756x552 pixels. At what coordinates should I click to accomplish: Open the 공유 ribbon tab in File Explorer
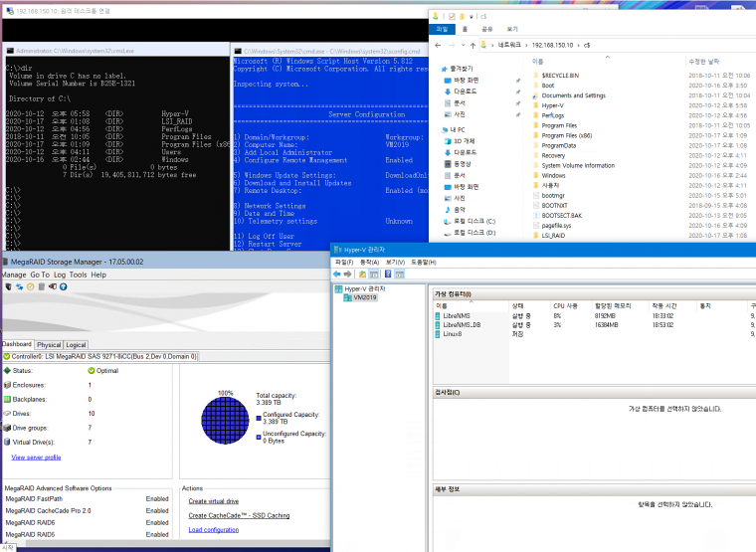tap(488, 30)
